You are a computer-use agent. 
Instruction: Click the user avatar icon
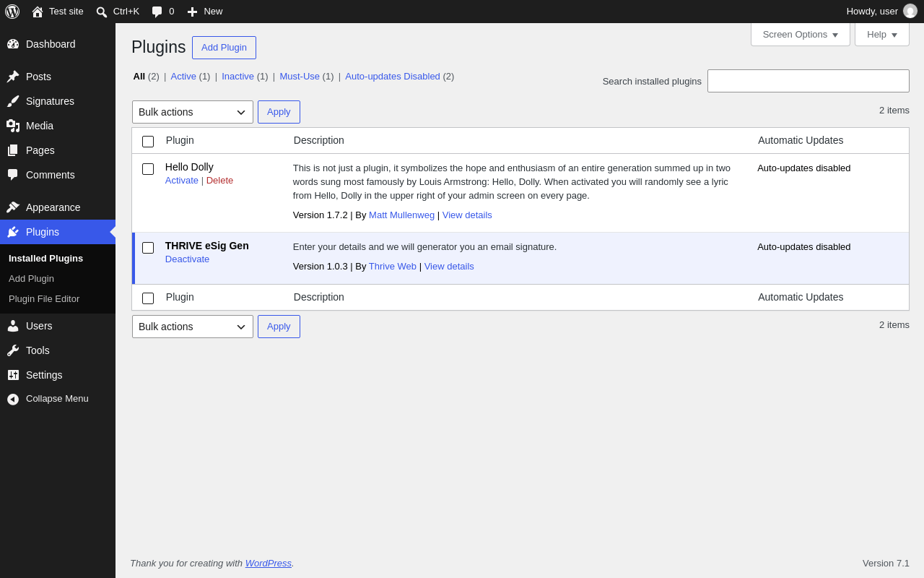(910, 12)
